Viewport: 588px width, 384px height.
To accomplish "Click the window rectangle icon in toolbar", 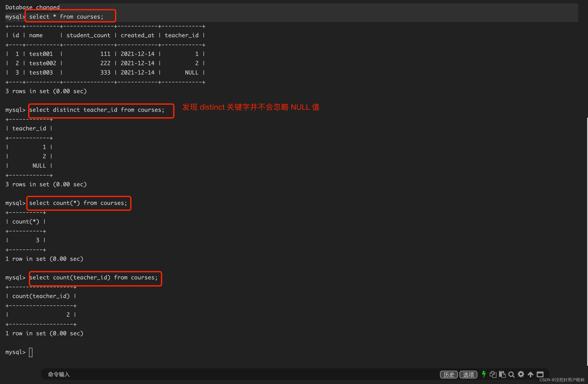I will point(540,374).
